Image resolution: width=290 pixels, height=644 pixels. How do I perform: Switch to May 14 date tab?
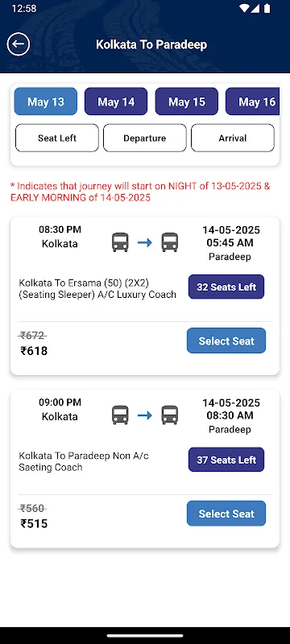click(116, 101)
